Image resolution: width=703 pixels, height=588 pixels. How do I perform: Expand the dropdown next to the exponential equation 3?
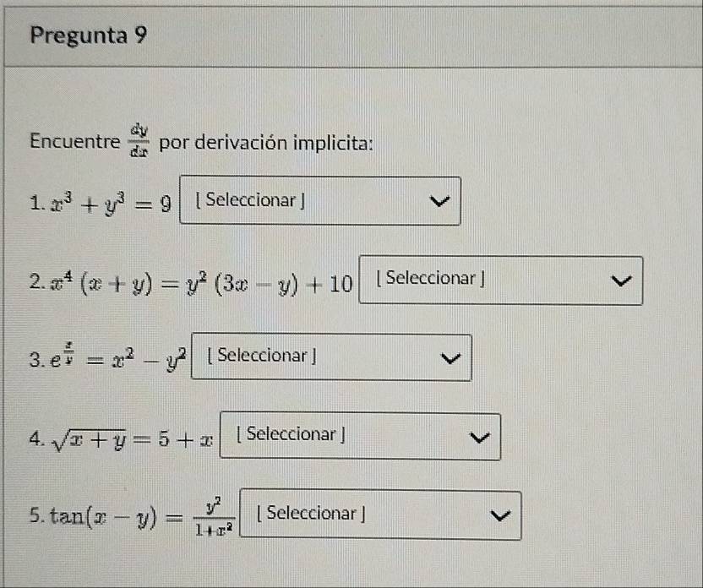pyautogui.click(x=331, y=357)
